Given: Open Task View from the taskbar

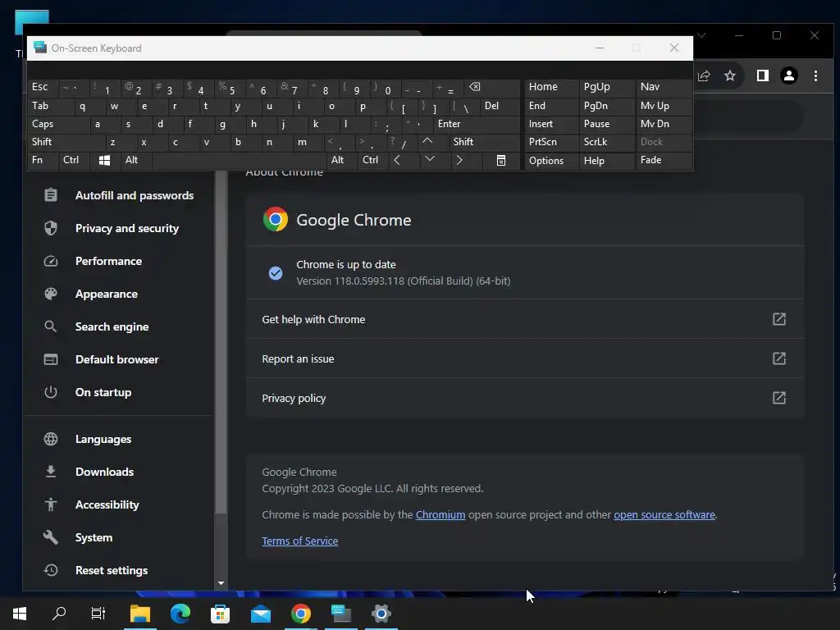Looking at the screenshot, I should (98, 614).
